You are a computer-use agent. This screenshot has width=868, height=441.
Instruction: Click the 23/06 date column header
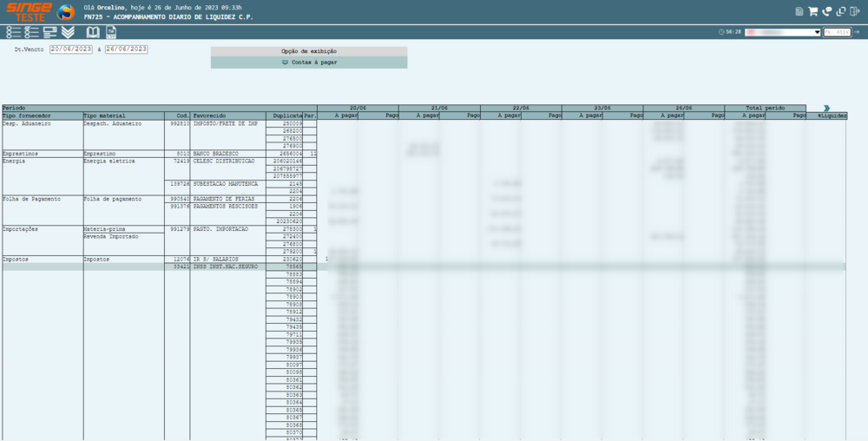[x=602, y=108]
